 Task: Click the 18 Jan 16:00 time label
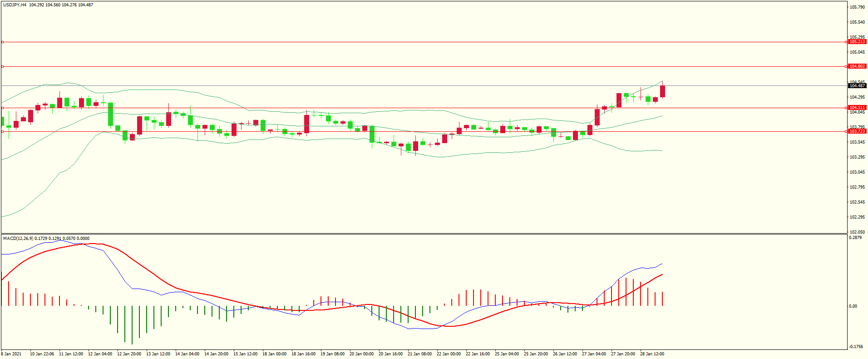click(x=303, y=354)
